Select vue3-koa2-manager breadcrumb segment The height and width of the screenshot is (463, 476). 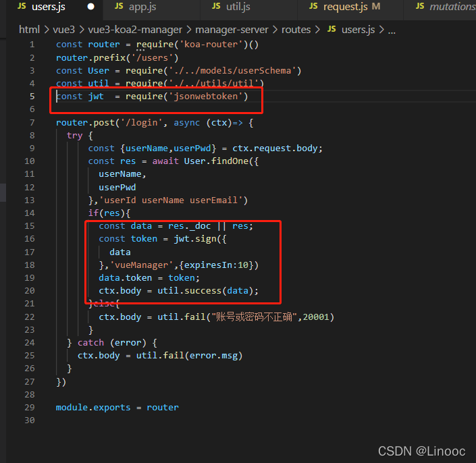135,30
